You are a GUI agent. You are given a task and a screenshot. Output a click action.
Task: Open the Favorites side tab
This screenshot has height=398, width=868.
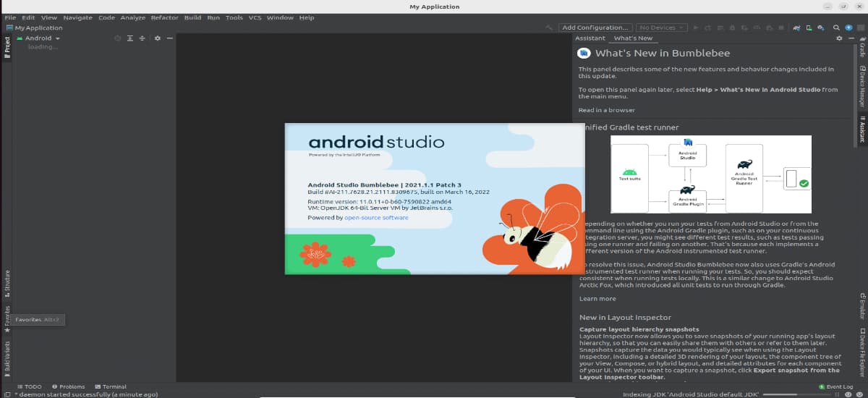(x=7, y=319)
